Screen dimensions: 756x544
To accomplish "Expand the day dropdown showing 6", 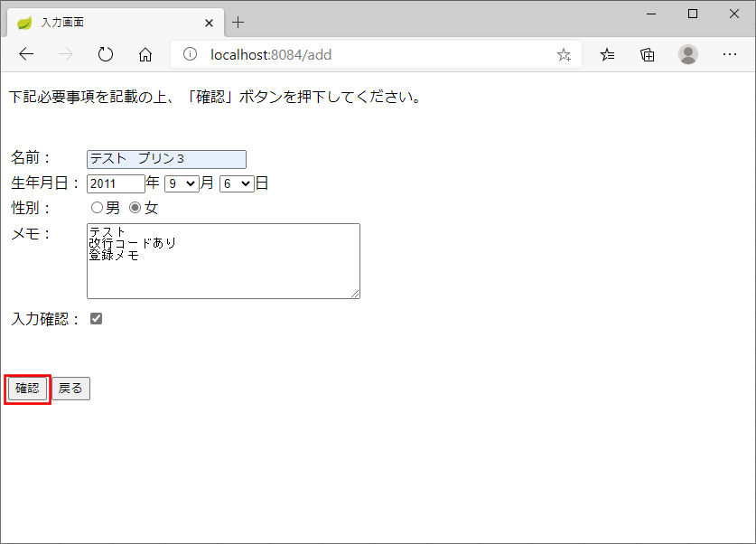I will pyautogui.click(x=236, y=183).
